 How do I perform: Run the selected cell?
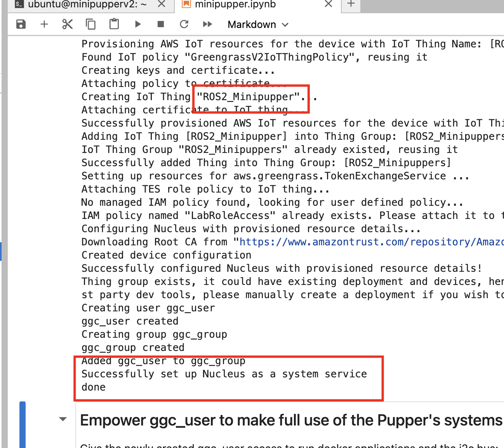[137, 24]
